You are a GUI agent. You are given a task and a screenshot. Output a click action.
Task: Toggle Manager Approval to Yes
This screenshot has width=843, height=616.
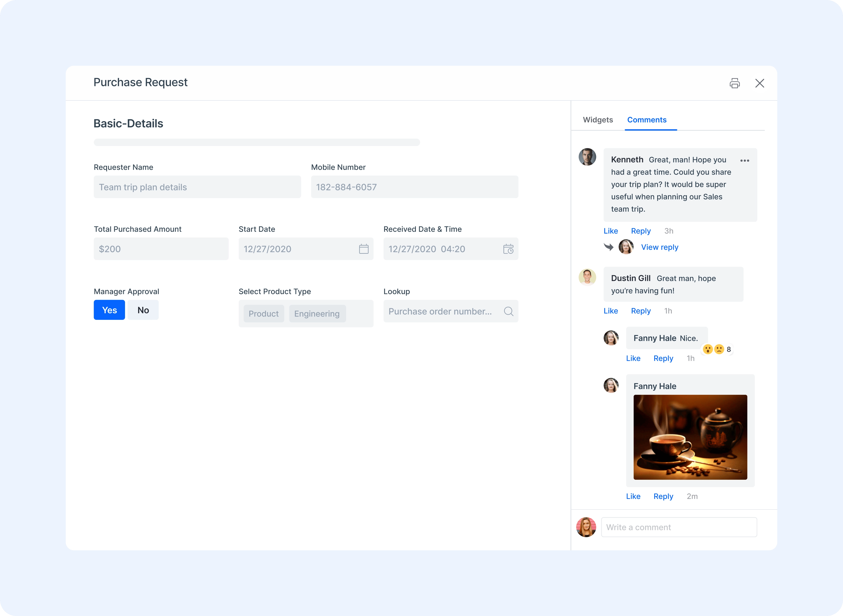coord(109,310)
